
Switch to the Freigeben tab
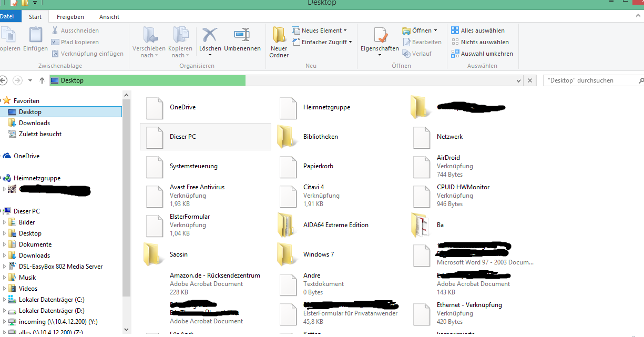point(70,17)
